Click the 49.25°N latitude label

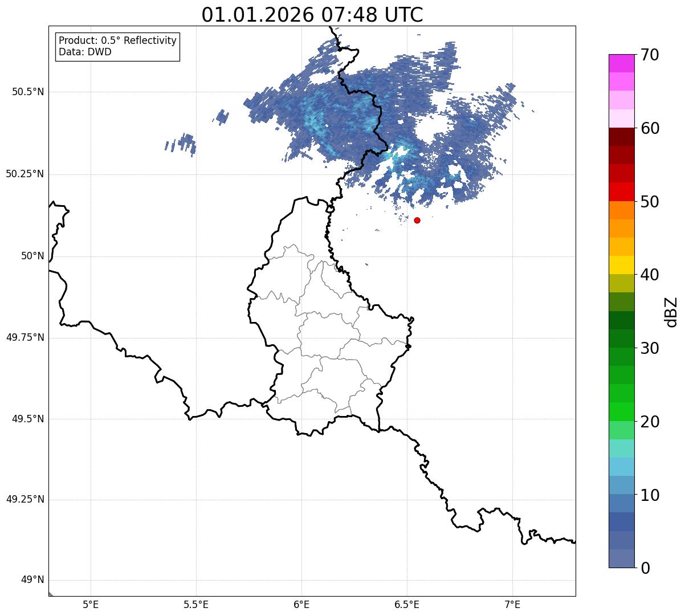coord(25,500)
